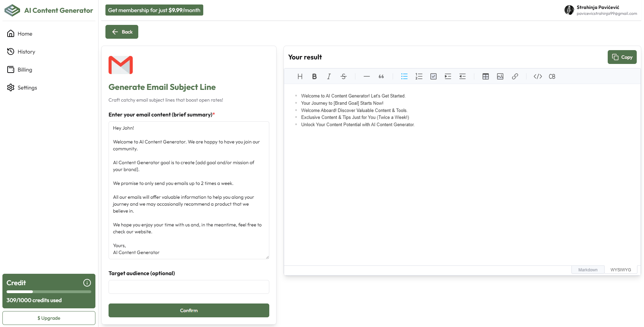Toggle ordered numbered list
The width and height of the screenshot is (644, 327).
(419, 76)
